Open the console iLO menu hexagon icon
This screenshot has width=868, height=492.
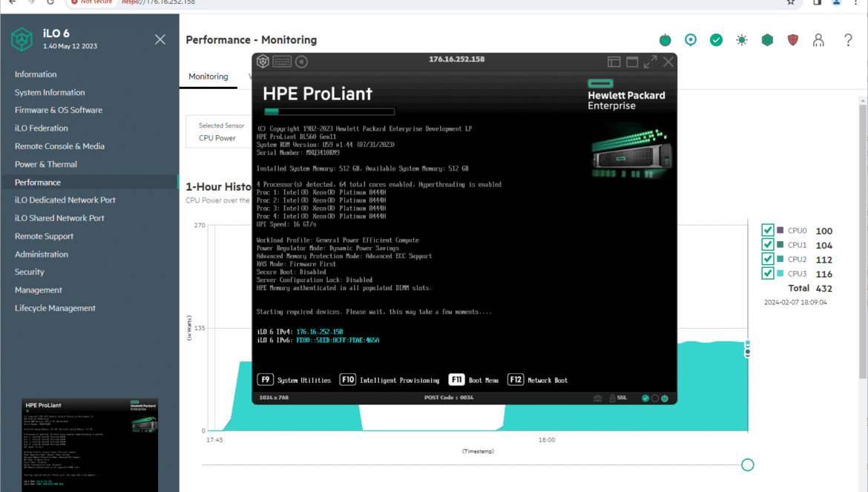[263, 62]
